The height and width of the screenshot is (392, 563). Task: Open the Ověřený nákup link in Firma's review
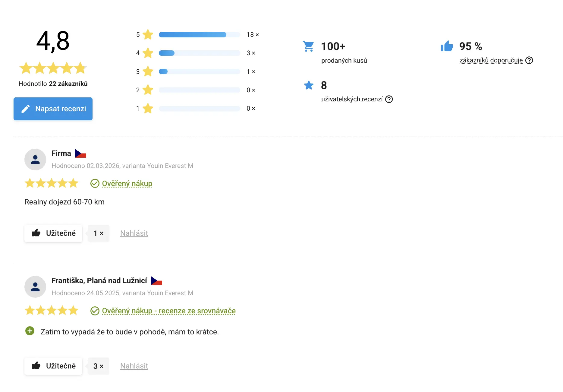tap(127, 183)
